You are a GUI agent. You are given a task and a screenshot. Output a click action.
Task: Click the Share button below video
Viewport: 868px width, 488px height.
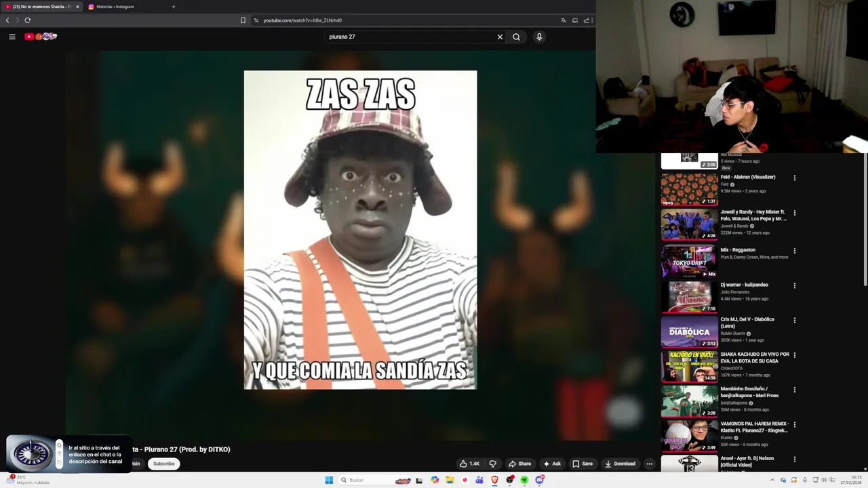(519, 464)
